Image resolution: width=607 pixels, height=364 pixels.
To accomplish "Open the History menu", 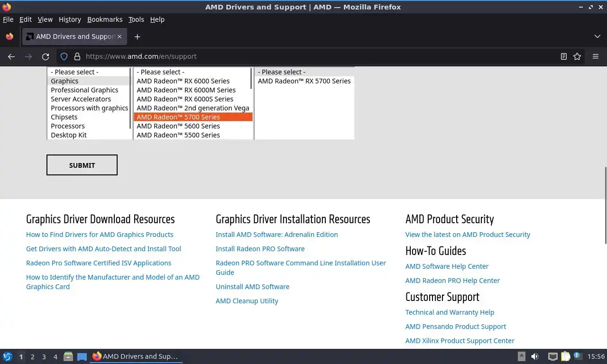I will (x=70, y=19).
